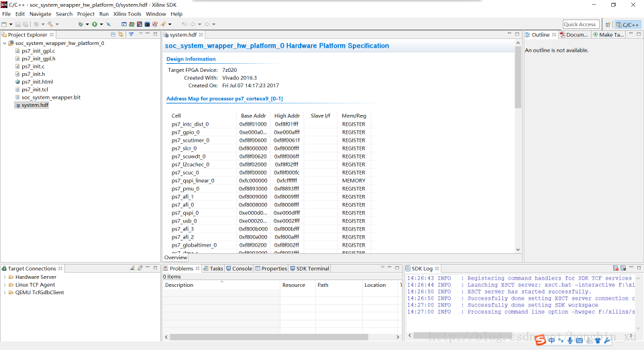
Task: Click the Program Flash toolbar icon
Action: point(140,24)
